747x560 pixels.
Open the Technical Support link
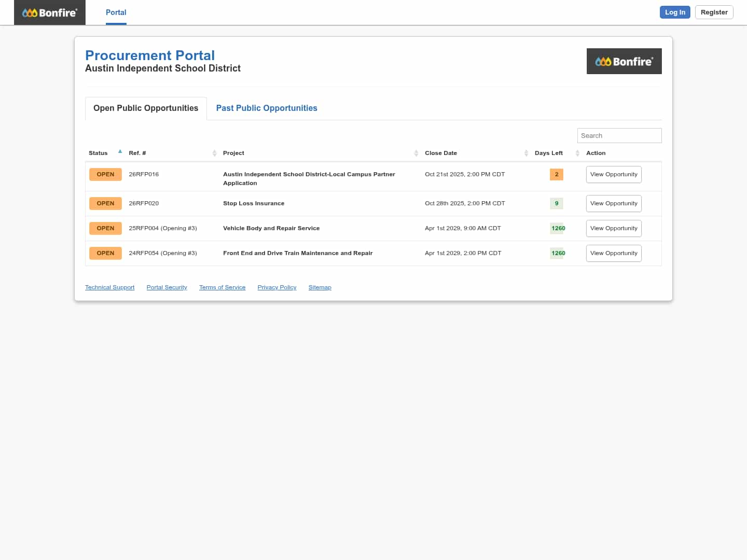pyautogui.click(x=109, y=287)
